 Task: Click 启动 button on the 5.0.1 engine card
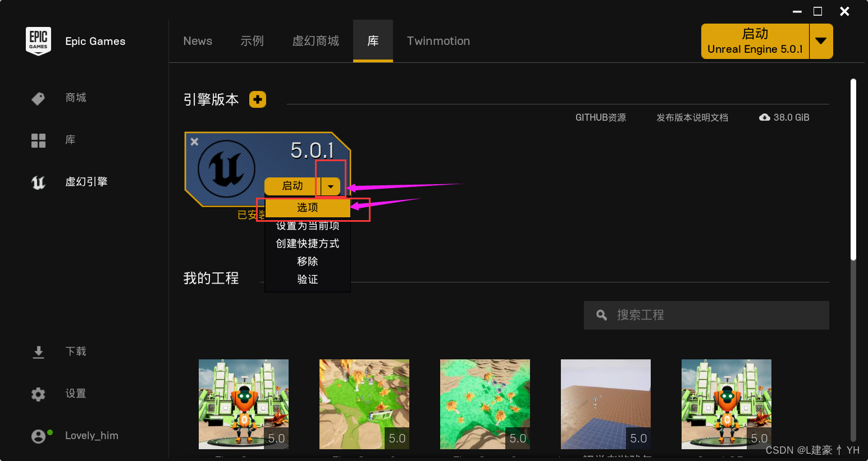pos(293,186)
